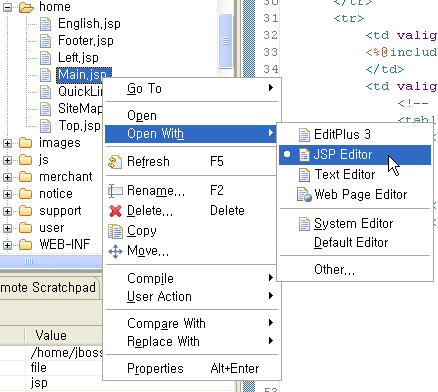Click the horizontal scrollbar thumb below tree

[x=50, y=261]
